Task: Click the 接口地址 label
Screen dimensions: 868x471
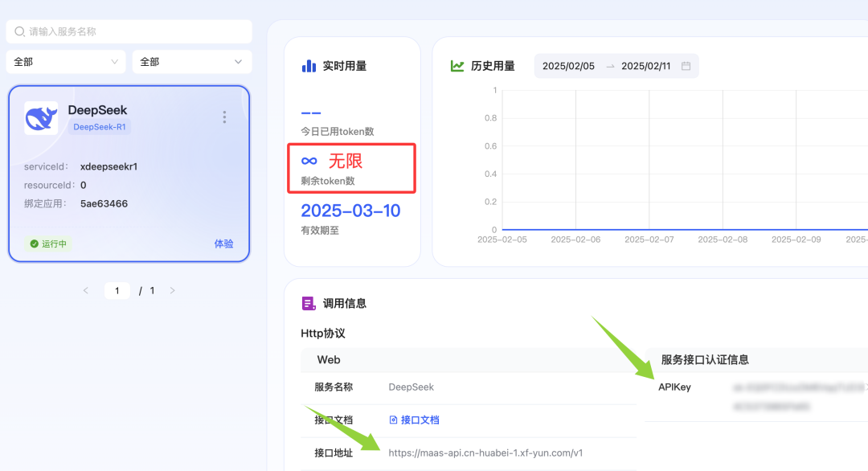Action: 334,453
